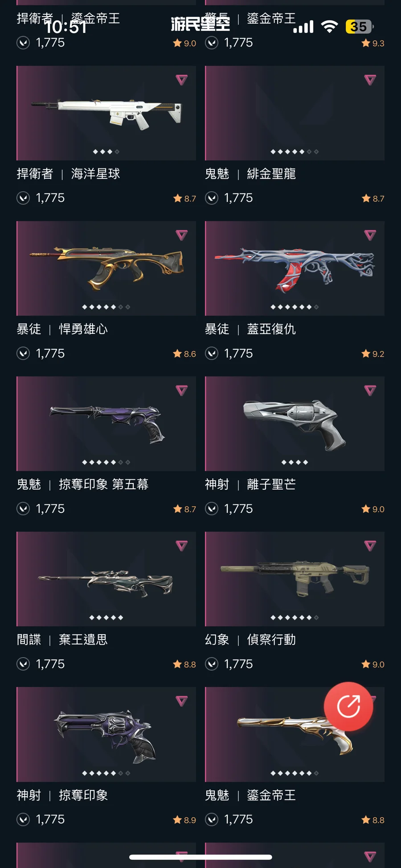Select the 間諜 秦王遺思 title text

tap(62, 640)
